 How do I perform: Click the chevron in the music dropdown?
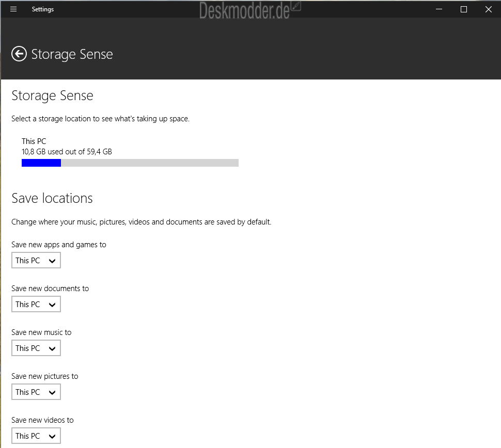click(x=52, y=348)
